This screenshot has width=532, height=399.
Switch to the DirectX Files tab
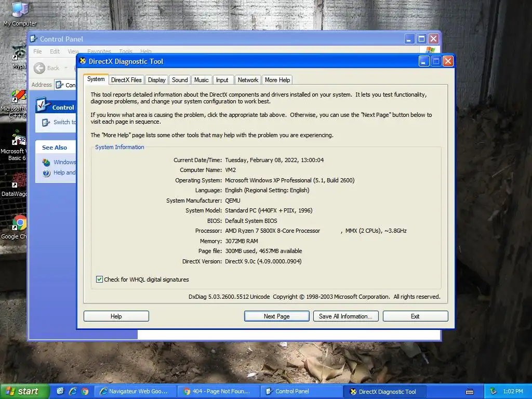[126, 80]
